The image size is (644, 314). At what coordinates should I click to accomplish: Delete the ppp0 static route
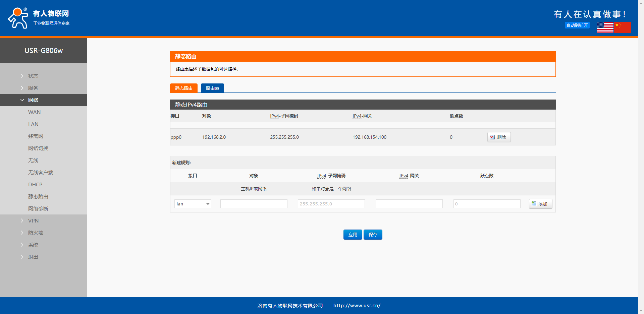pyautogui.click(x=499, y=137)
